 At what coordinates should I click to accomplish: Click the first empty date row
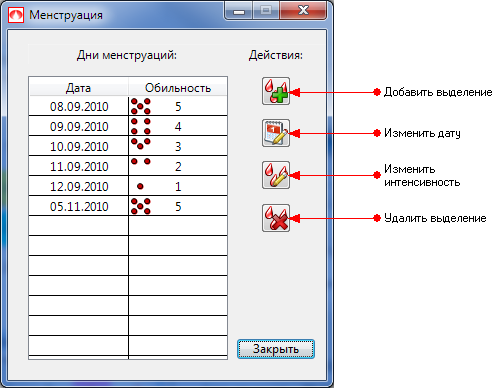click(x=79, y=226)
